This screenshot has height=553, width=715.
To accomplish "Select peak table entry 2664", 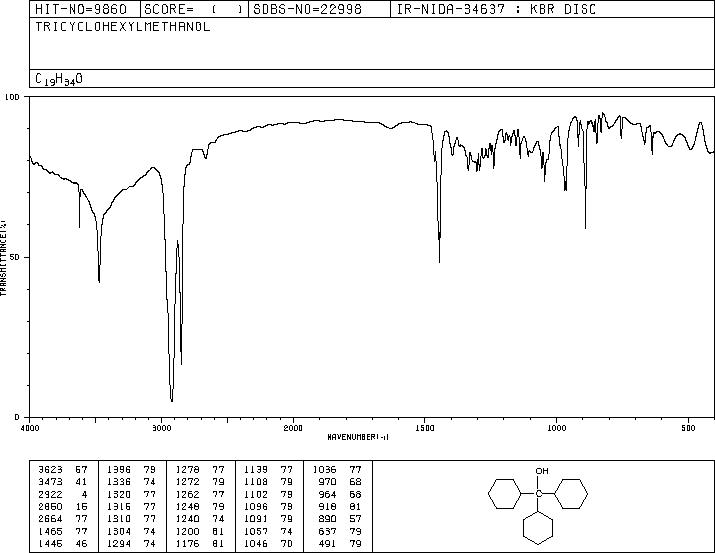I will click(x=62, y=519).
